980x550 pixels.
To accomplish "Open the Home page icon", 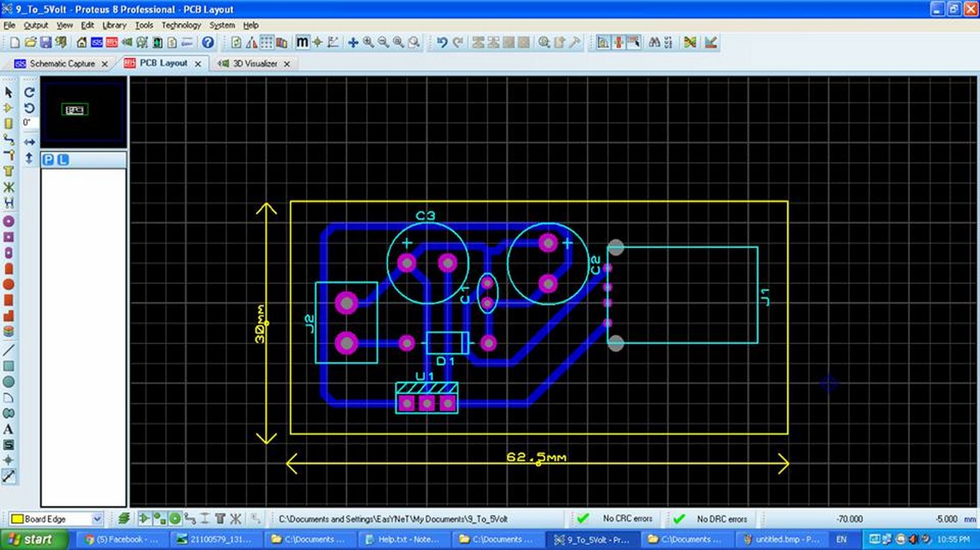I will click(x=82, y=42).
